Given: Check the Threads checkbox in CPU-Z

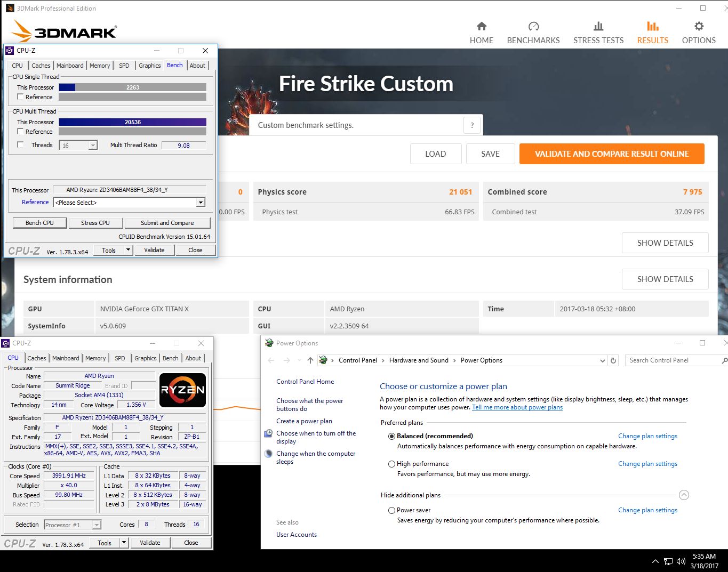Looking at the screenshot, I should pyautogui.click(x=20, y=144).
